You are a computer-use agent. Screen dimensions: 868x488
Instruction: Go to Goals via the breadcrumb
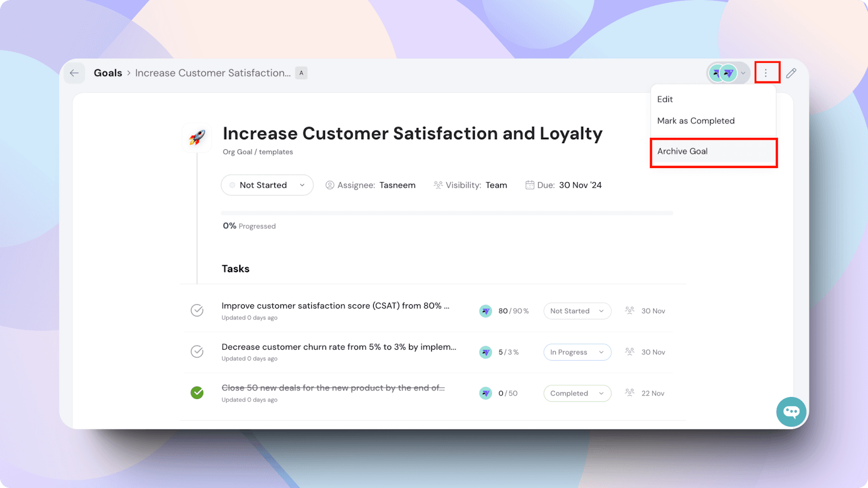pyautogui.click(x=108, y=73)
